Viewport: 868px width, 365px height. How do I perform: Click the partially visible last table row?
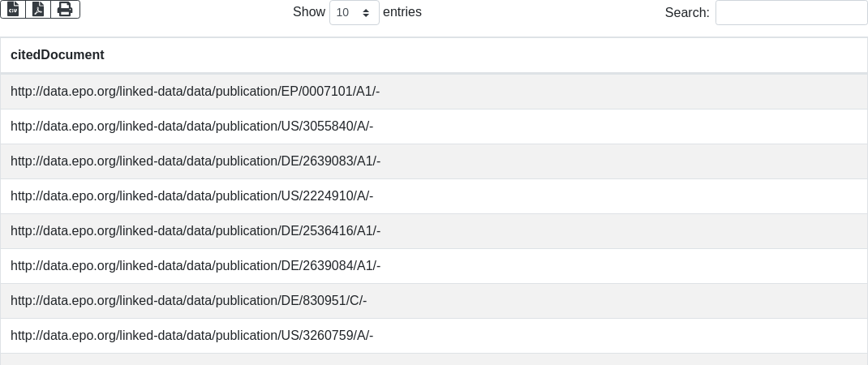coord(433,359)
